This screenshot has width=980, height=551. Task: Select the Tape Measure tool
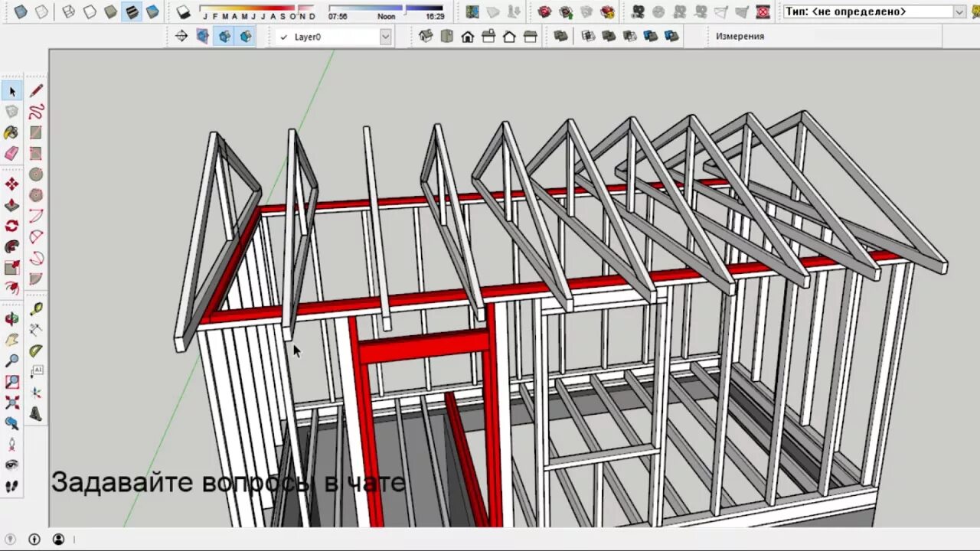tap(36, 309)
